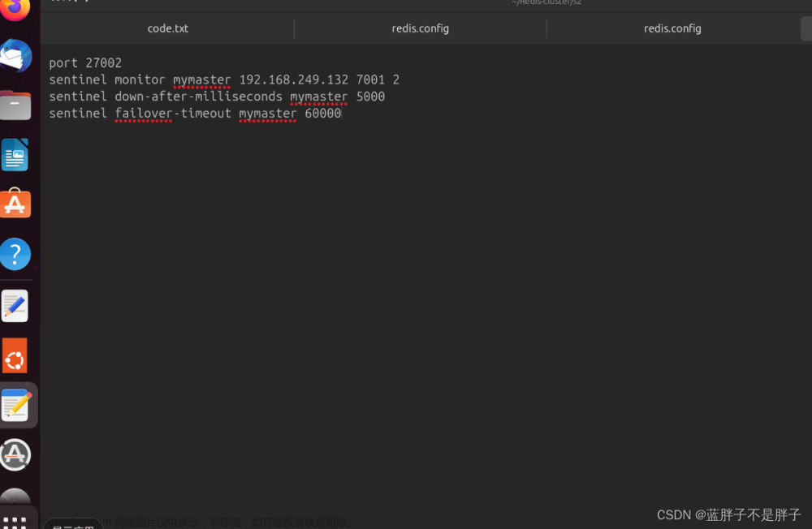This screenshot has height=529, width=812.
Task: Switch to the code.txt tab
Action: click(167, 28)
